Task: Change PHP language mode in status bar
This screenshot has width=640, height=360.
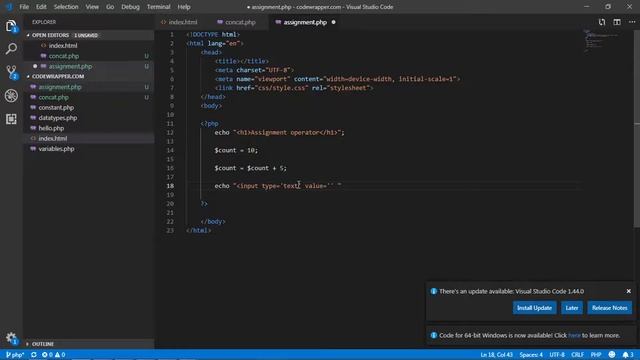Action: point(596,355)
